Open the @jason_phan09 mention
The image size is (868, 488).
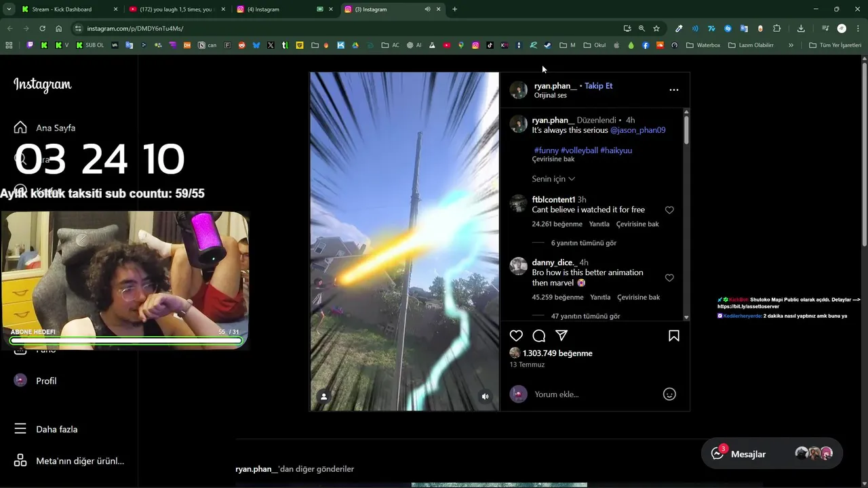coord(637,130)
